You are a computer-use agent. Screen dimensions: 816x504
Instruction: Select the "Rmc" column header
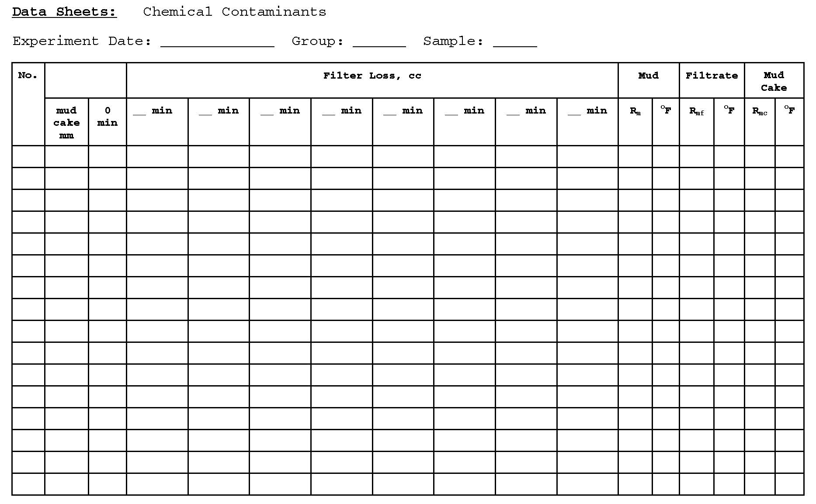tap(759, 111)
